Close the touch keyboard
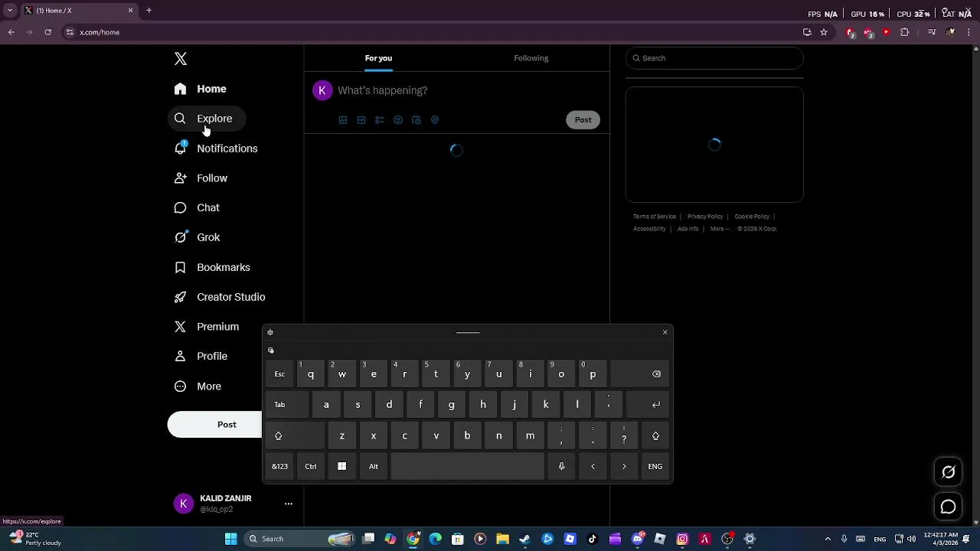This screenshot has width=980, height=551. pyautogui.click(x=665, y=332)
